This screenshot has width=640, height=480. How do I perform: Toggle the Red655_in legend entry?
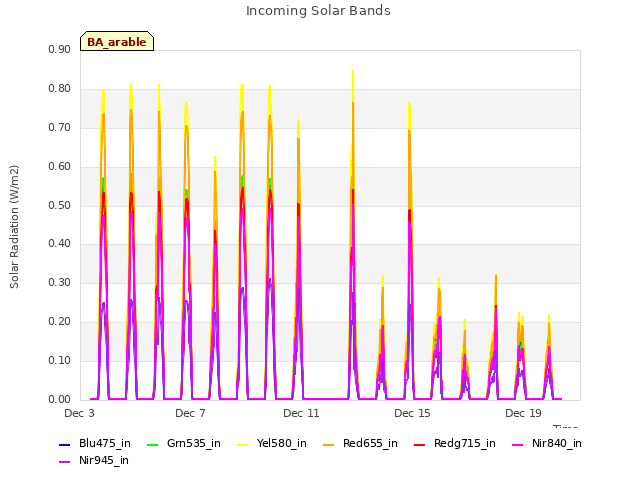pyautogui.click(x=360, y=444)
